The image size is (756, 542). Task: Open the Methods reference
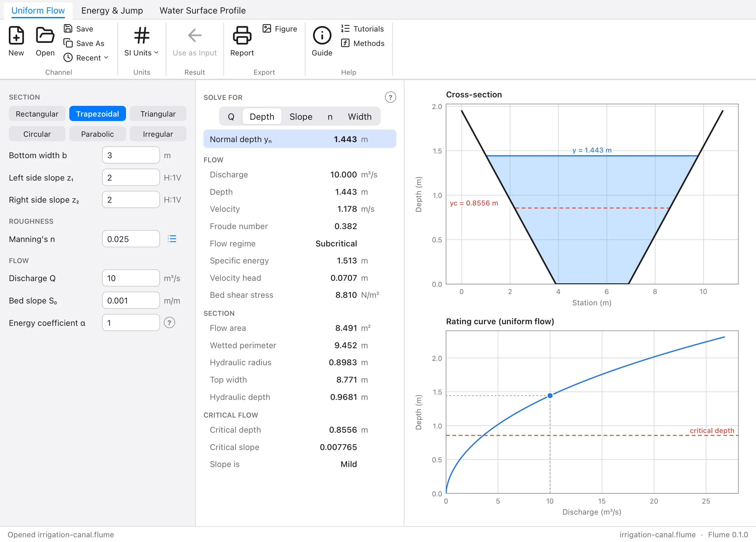point(363,43)
